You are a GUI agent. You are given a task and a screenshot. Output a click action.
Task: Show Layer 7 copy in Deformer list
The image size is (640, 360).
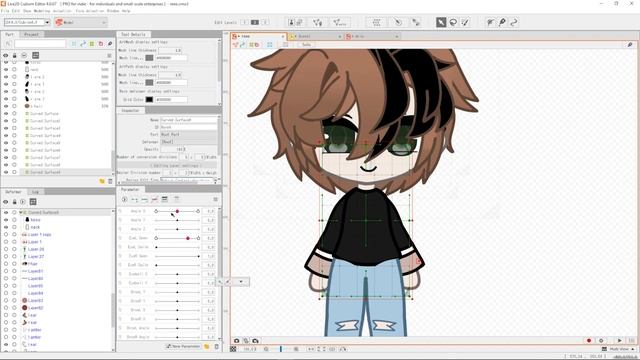[6, 235]
